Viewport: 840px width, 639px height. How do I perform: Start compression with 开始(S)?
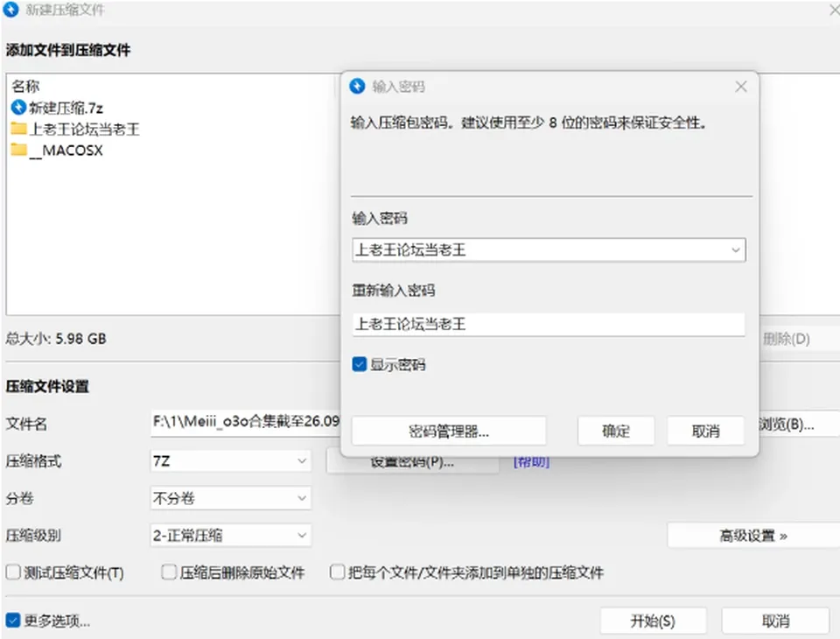(653, 621)
